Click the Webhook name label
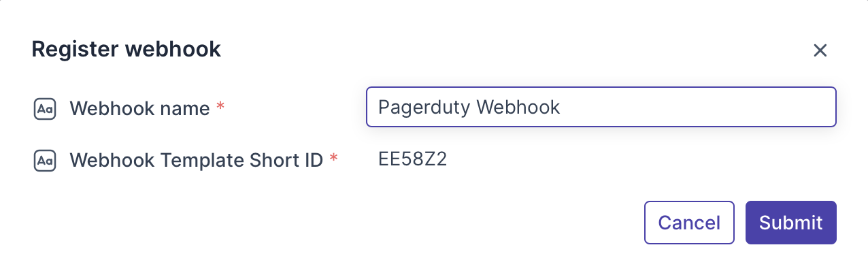The image size is (868, 275). click(x=139, y=108)
